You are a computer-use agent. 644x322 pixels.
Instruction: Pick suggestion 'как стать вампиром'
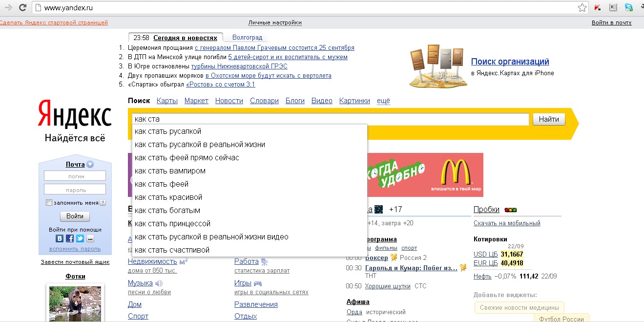(249, 171)
